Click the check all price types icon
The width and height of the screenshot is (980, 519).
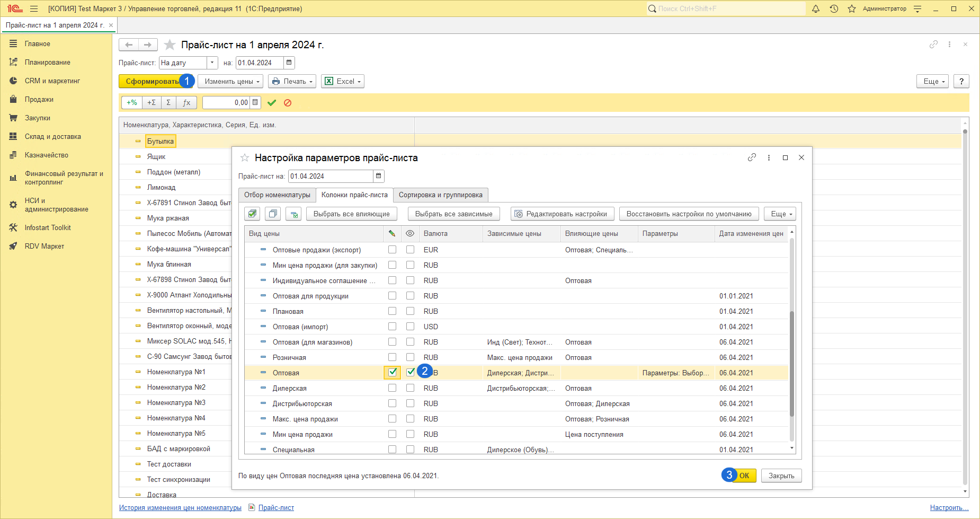pyautogui.click(x=252, y=214)
